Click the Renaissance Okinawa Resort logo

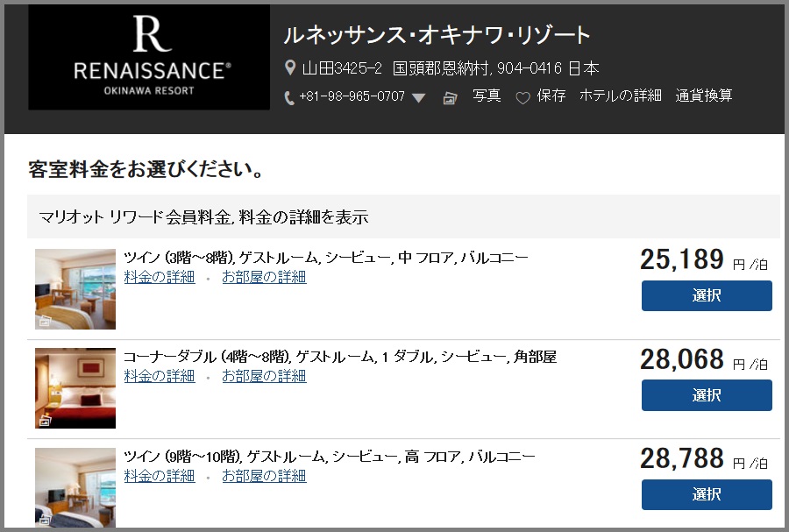coord(149,58)
